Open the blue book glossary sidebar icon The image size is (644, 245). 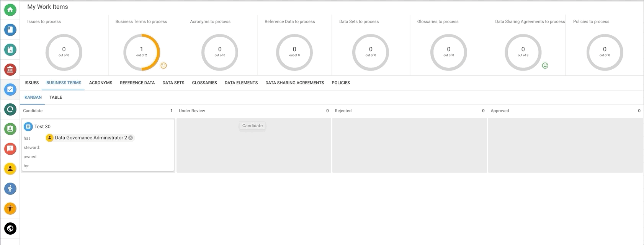tap(10, 29)
